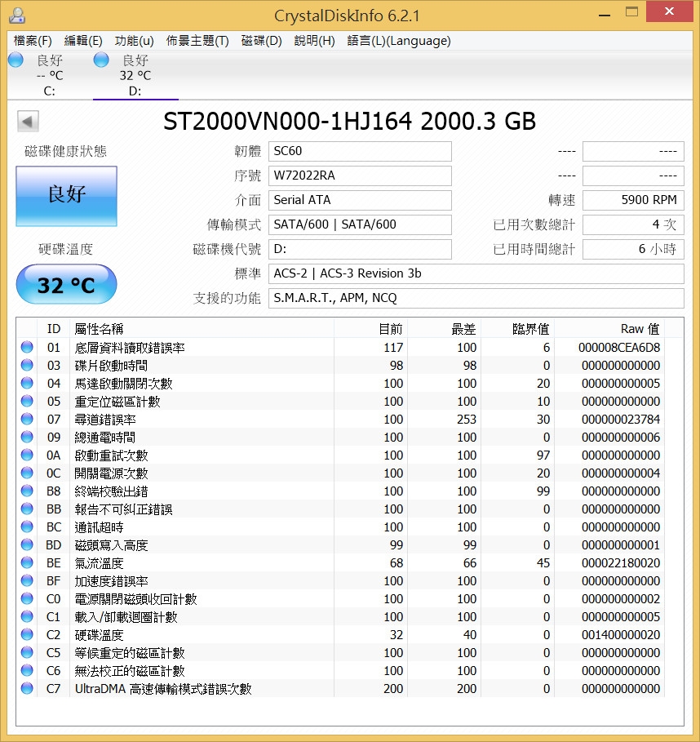The image size is (700, 742).
Task: Click the transfer mode field SATA/600
Action: coord(360,224)
